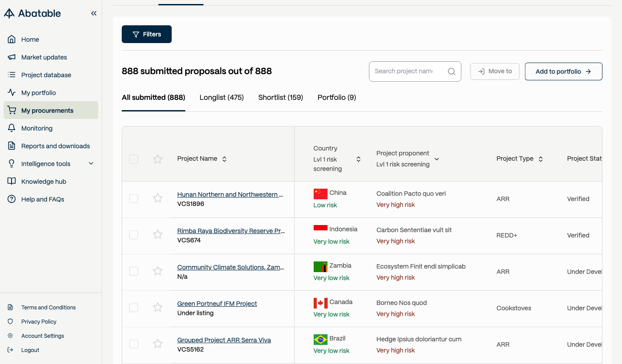The height and width of the screenshot is (364, 622).
Task: Click the Knowledge hub book icon
Action: click(12, 182)
